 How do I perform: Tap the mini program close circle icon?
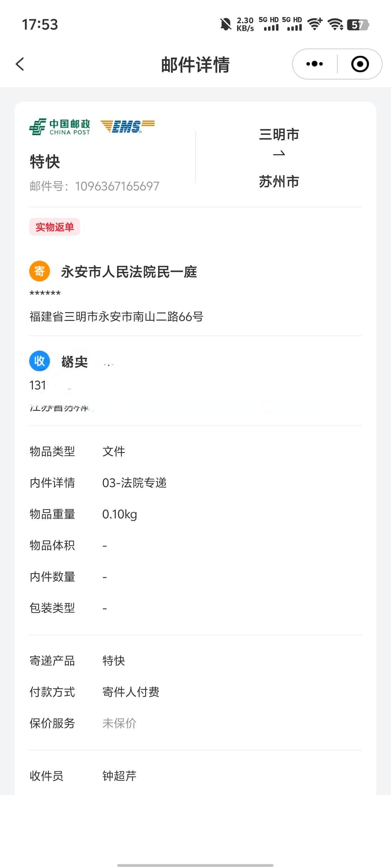[360, 64]
